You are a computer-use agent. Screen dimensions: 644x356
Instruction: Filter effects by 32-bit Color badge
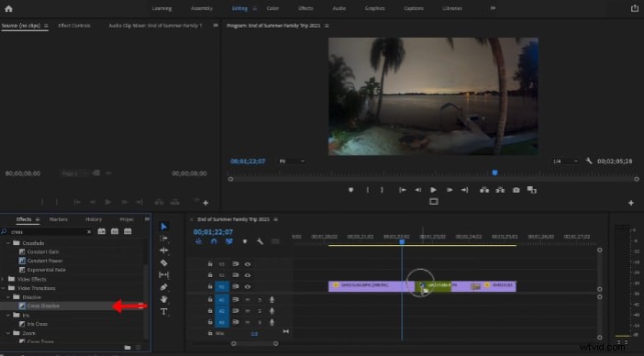click(x=115, y=231)
